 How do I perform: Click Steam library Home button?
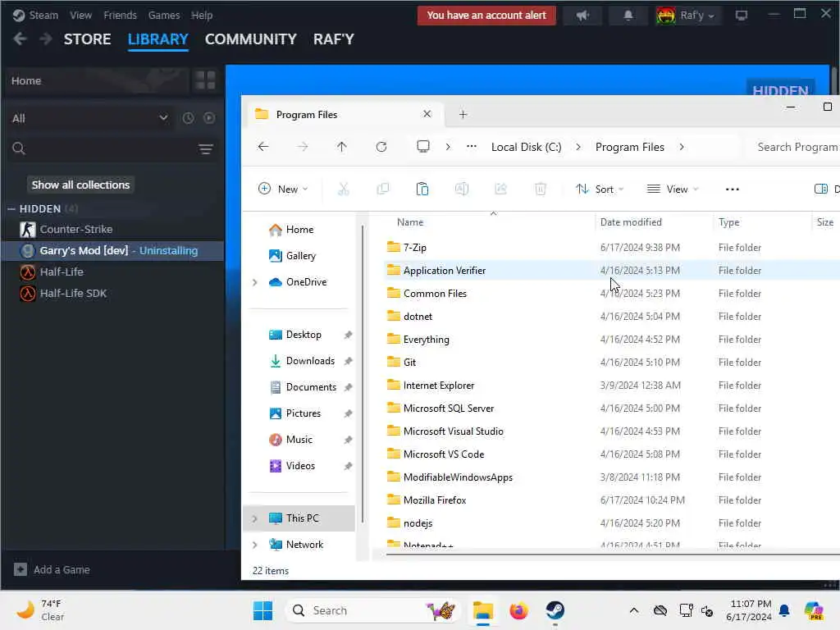(x=95, y=80)
